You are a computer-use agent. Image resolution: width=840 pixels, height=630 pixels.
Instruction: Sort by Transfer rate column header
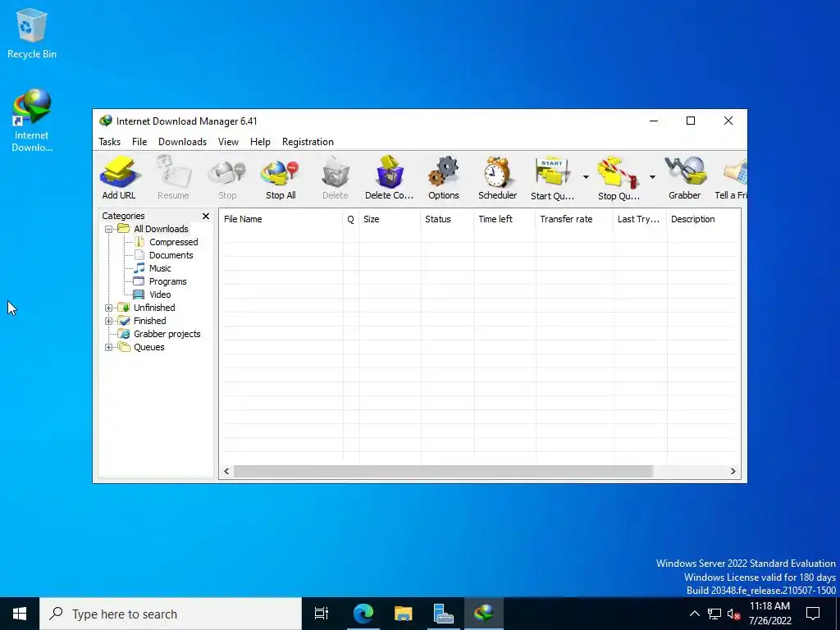574,219
